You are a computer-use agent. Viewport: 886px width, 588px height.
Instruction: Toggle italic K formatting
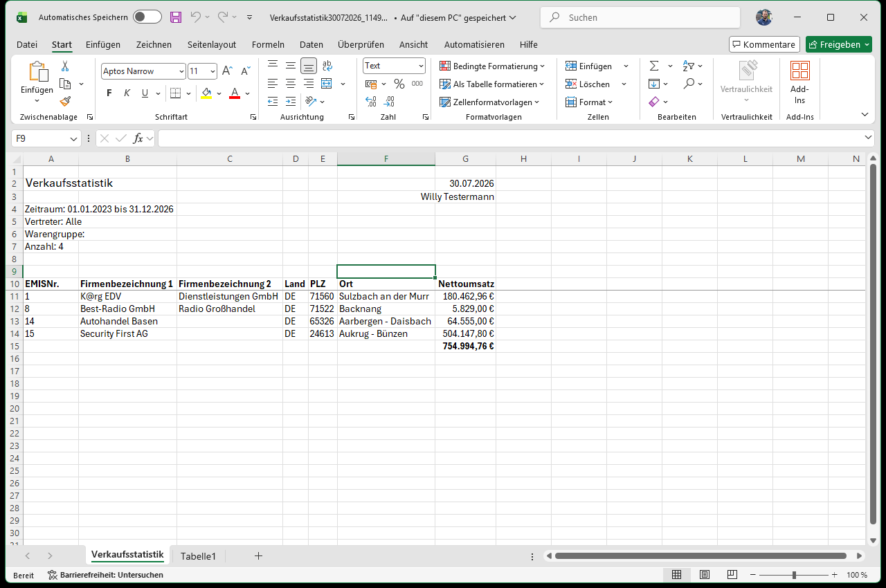coord(127,93)
